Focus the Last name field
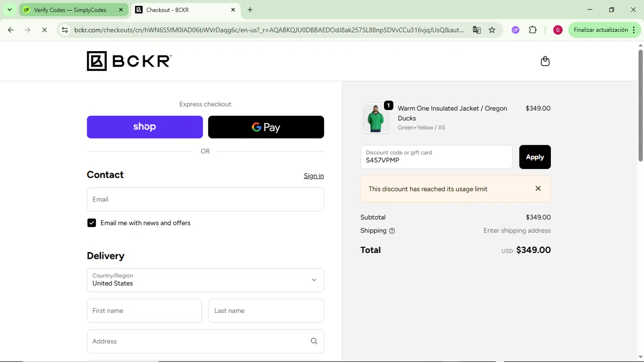 pos(266,311)
